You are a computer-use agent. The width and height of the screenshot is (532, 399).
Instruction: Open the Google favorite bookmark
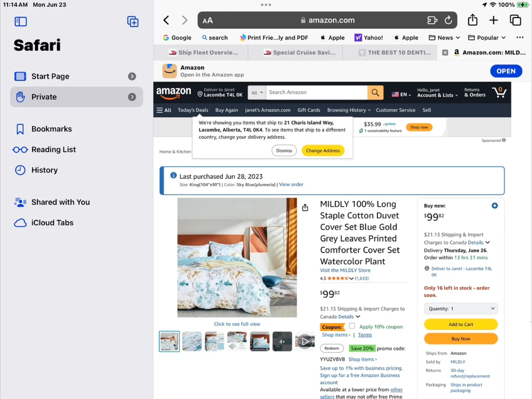click(177, 38)
